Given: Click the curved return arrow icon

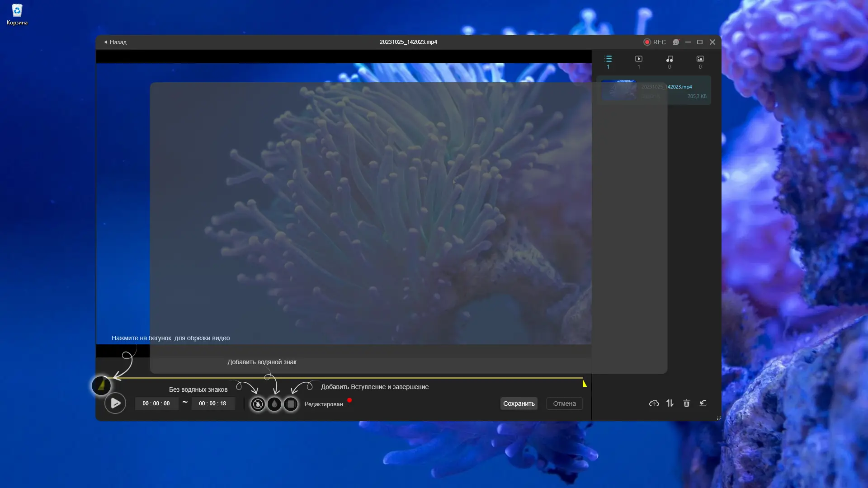Looking at the screenshot, I should pyautogui.click(x=703, y=403).
